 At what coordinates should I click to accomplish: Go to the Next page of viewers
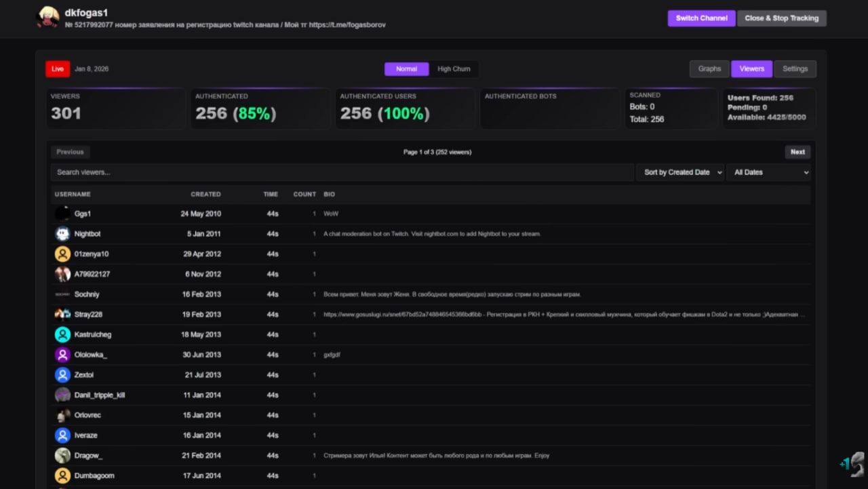point(797,152)
